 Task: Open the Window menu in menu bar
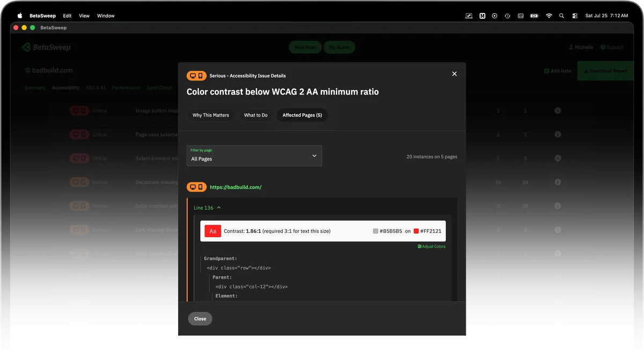[x=106, y=16]
